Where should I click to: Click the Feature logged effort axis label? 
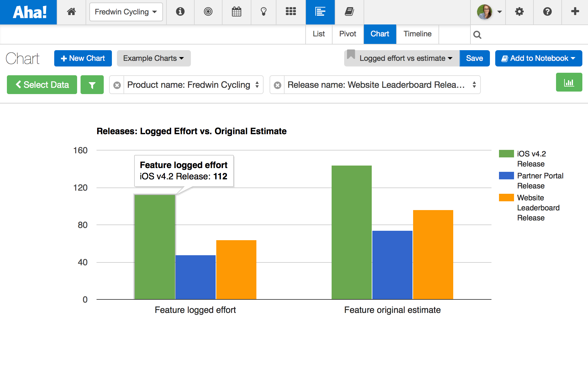pyautogui.click(x=195, y=310)
